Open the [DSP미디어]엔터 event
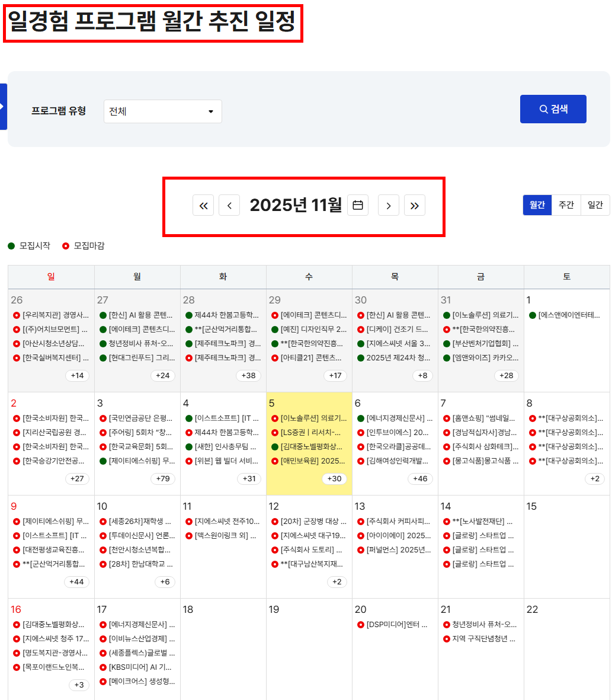Screen dimensions: 612x700 (x=393, y=625)
